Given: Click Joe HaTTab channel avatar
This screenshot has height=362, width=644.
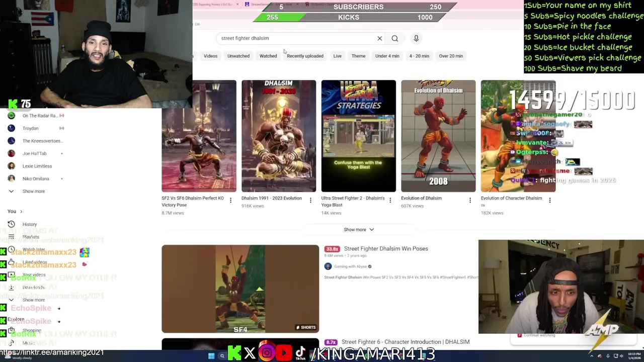Looking at the screenshot, I should (x=11, y=153).
